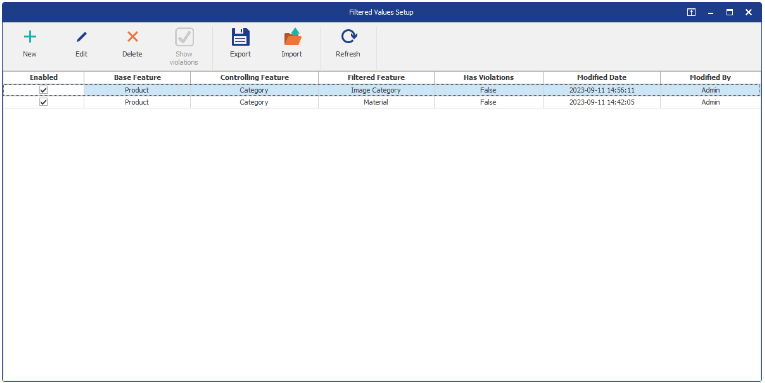Click Category in the Material row

254,102
